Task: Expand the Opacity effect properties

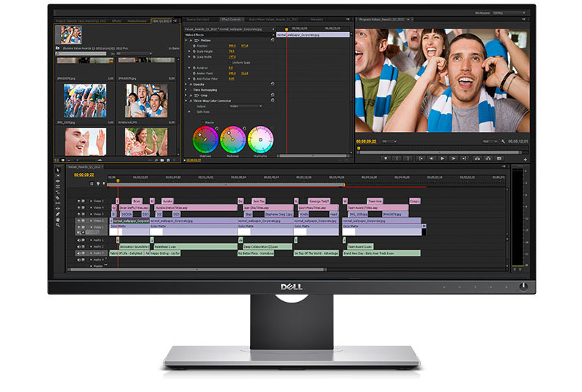Action: [186, 84]
